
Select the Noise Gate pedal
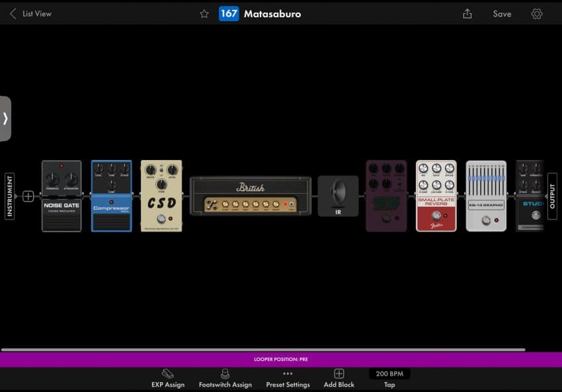[61, 196]
